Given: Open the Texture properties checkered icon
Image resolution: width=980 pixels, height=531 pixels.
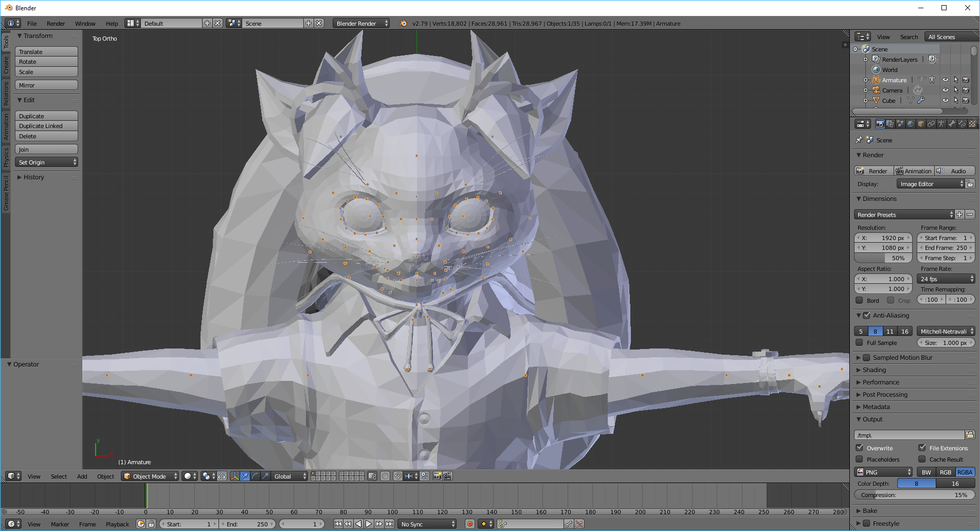Looking at the screenshot, I should tap(972, 123).
